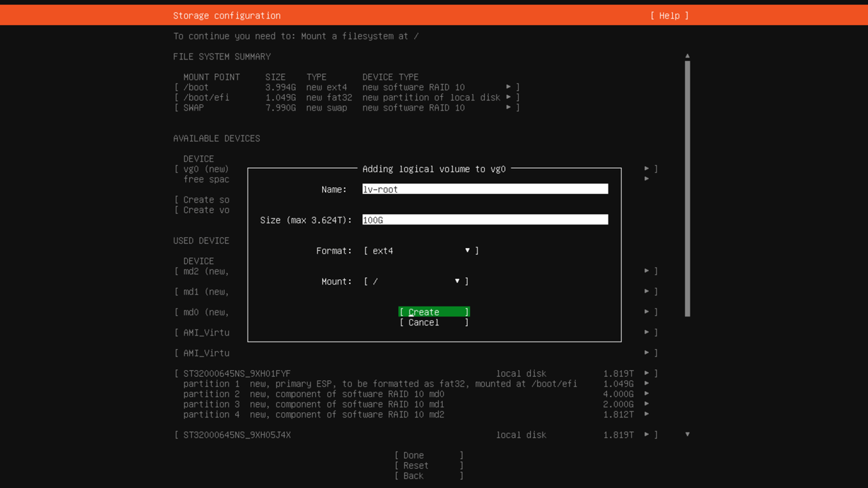Expand the /boot/efi row arrow
The height and width of the screenshot is (488, 868).
pyautogui.click(x=509, y=97)
